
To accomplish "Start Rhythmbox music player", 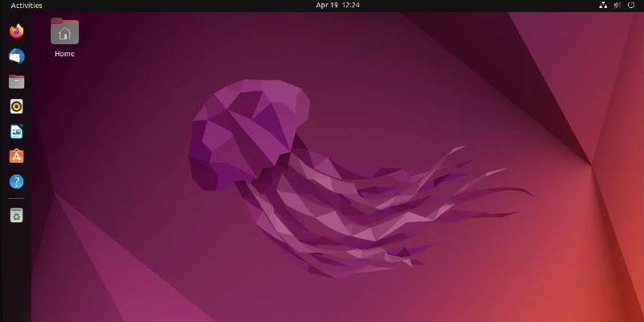I will tap(16, 106).
